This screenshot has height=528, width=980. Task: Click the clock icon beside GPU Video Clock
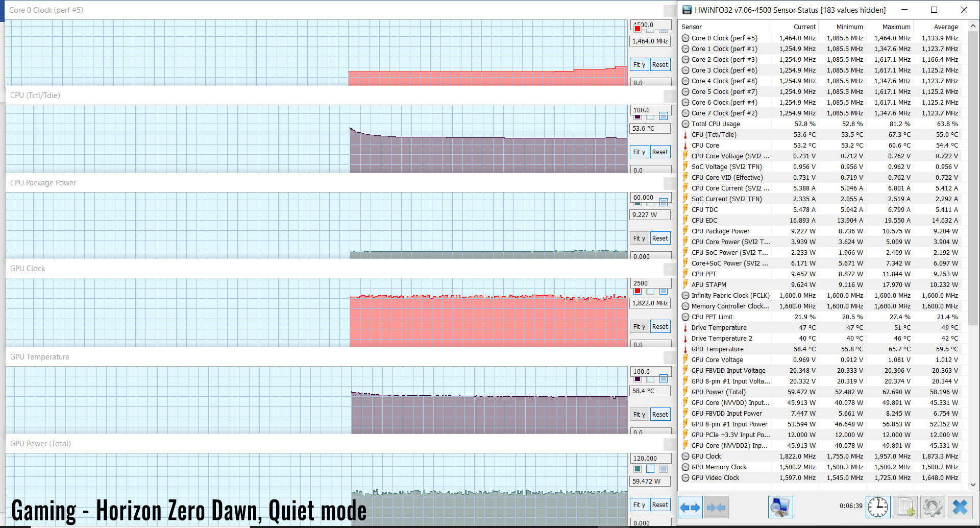[685, 478]
